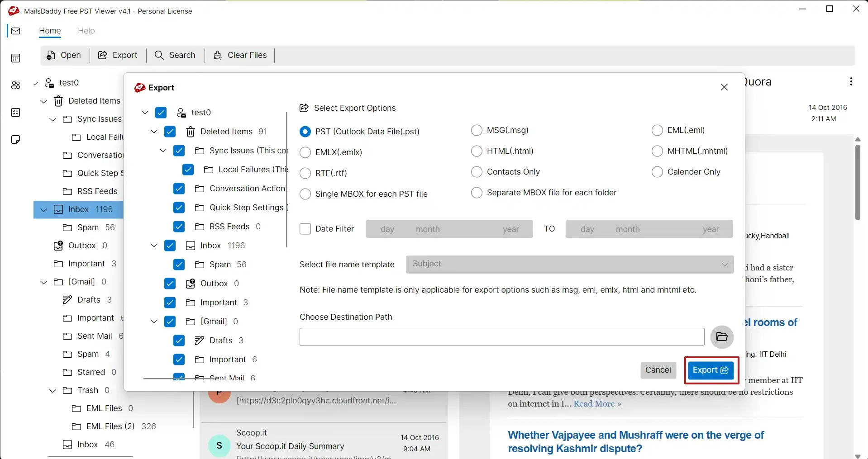
Task: Select the EMLX(.emlx) export option
Action: tap(305, 152)
